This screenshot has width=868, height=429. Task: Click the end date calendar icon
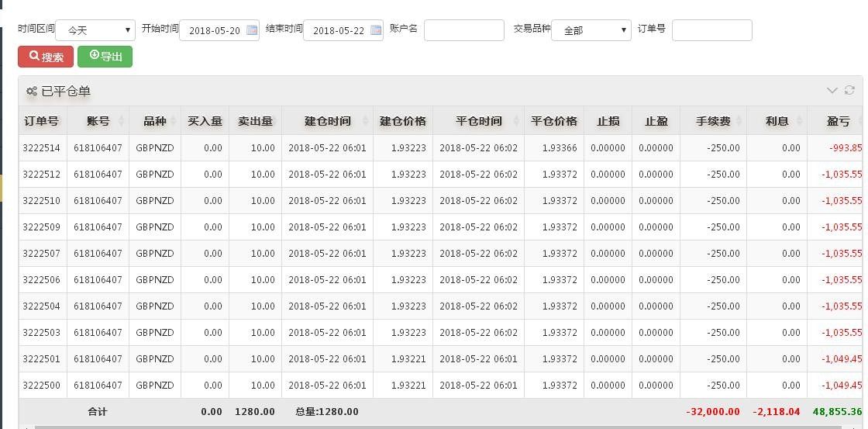coord(376,30)
